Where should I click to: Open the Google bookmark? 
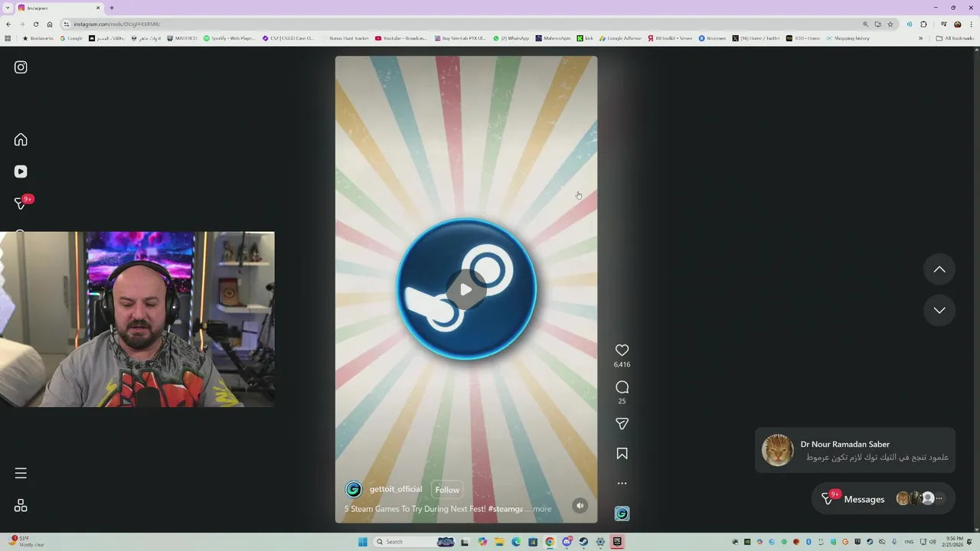71,38
